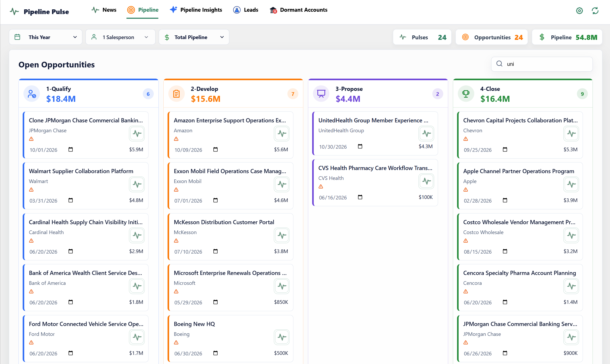
Task: Open pulse for the Boeing New HQ card
Action: pos(282,337)
